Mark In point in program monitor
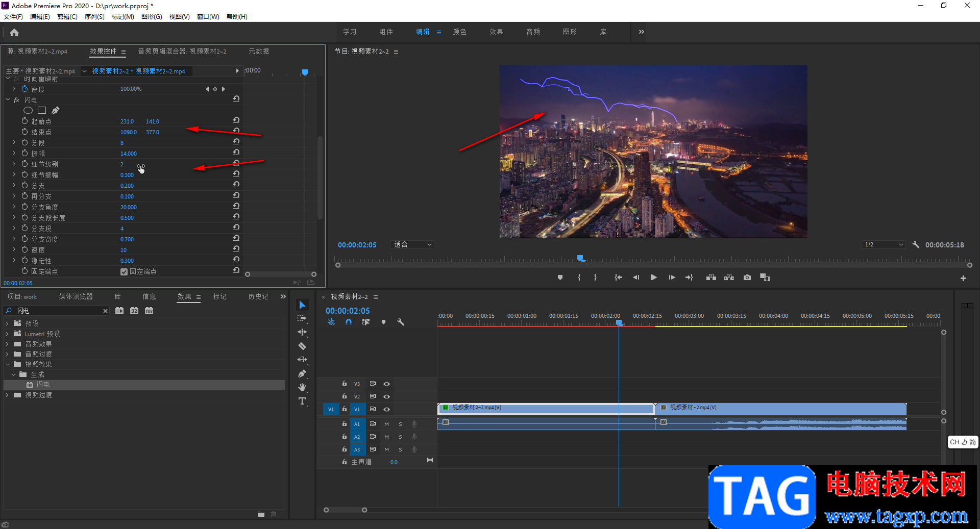This screenshot has width=980, height=529. click(x=579, y=278)
